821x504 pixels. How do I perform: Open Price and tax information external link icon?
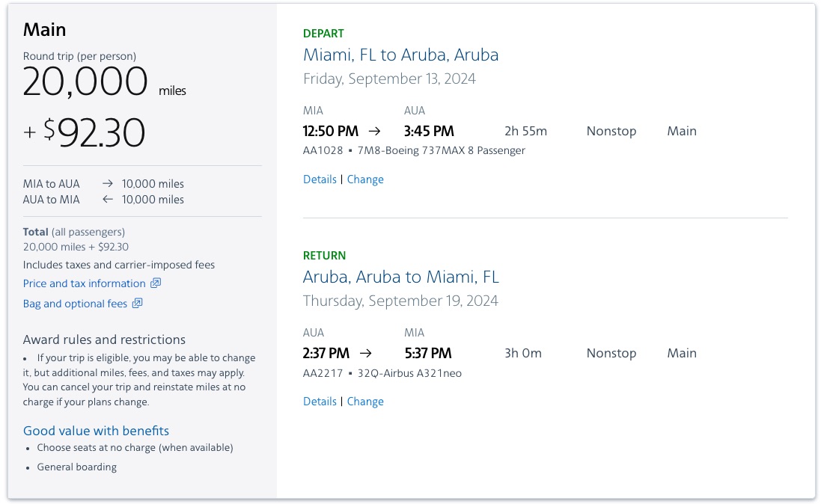[x=155, y=283]
